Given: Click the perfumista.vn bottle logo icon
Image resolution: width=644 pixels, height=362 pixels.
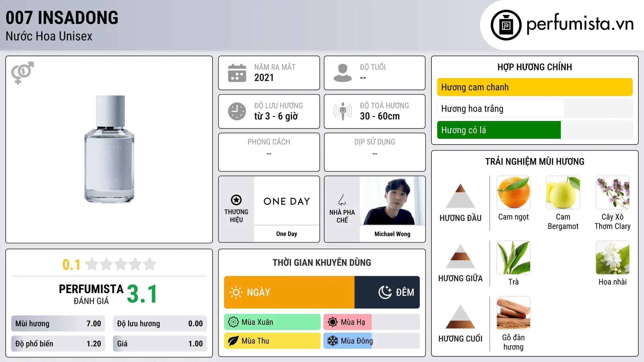Looking at the screenshot, I should 506,25.
